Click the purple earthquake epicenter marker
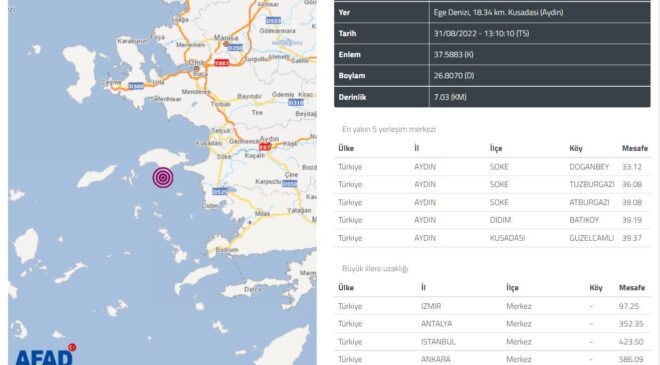The height and width of the screenshot is (365, 660). [163, 177]
